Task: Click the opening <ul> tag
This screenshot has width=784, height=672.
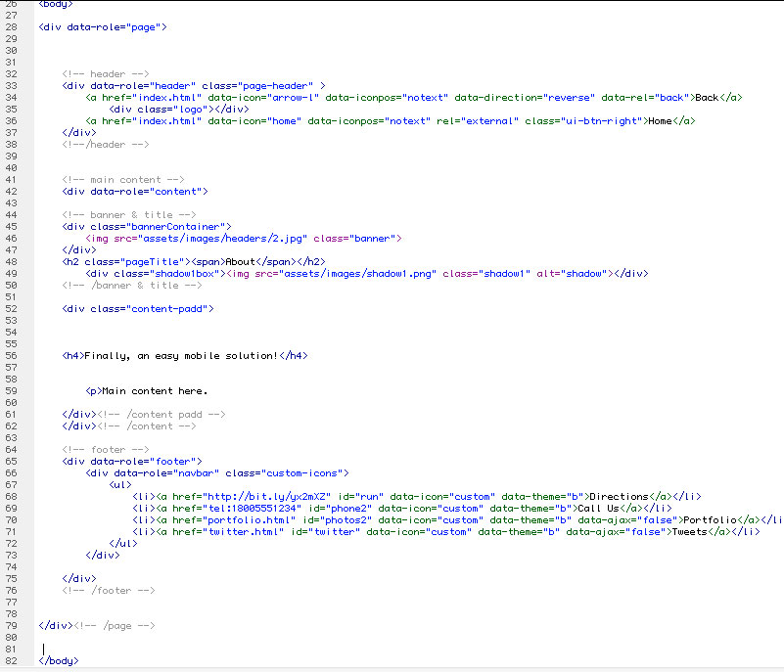Action: click(120, 485)
